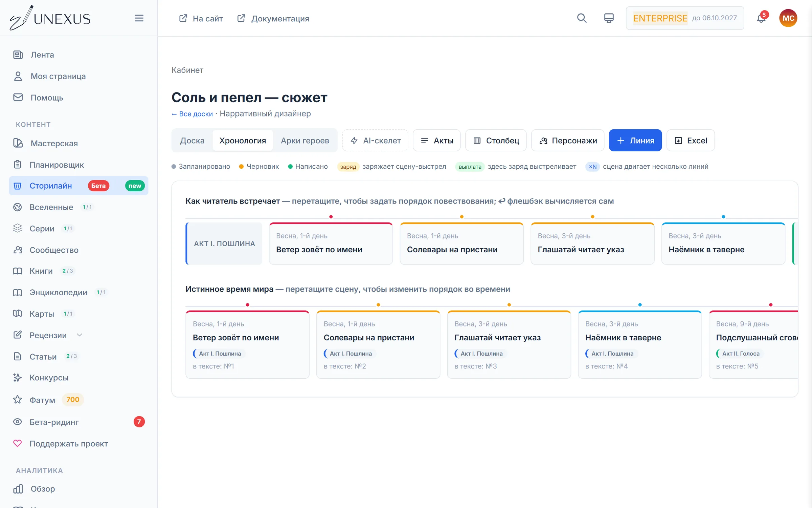
Task: Select the АКТ I. ПОШЛИНА act header
Action: [224, 244]
